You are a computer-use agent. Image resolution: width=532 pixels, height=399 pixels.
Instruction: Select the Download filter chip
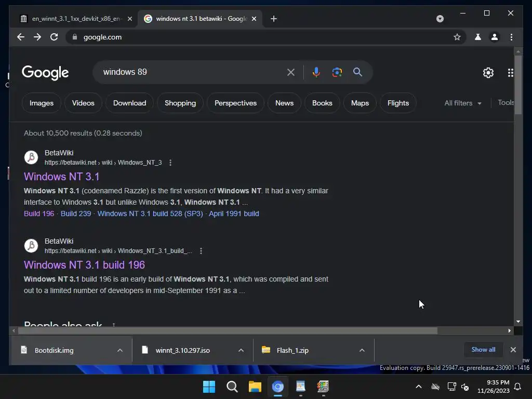click(129, 103)
